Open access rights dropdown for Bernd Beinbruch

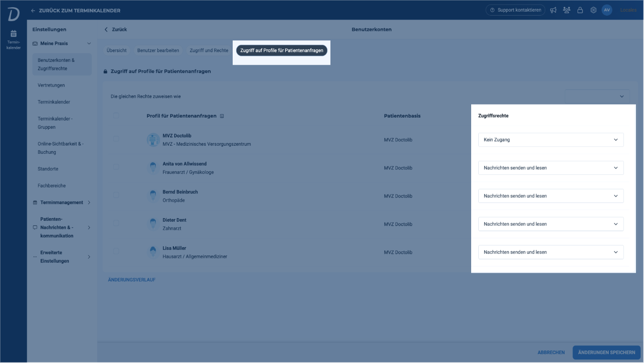(x=551, y=196)
